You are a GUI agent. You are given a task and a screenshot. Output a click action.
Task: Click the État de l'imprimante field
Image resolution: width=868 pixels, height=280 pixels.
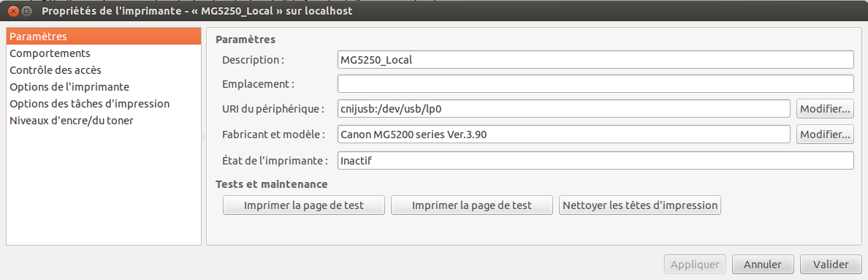595,161
